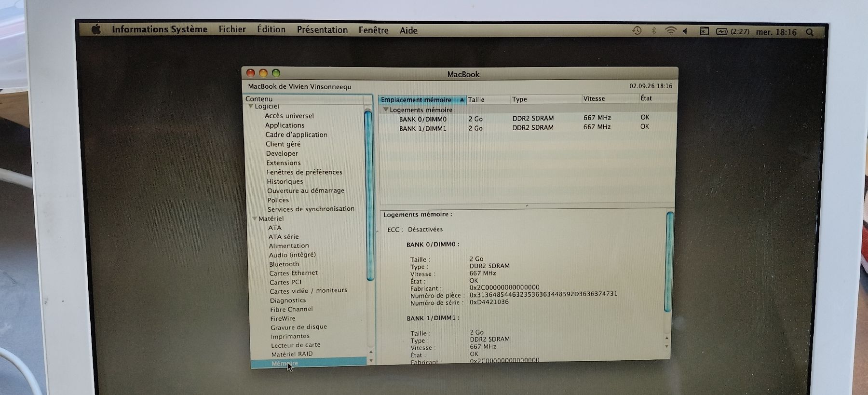Sort by Type column header
The image size is (868, 395).
(545, 99)
